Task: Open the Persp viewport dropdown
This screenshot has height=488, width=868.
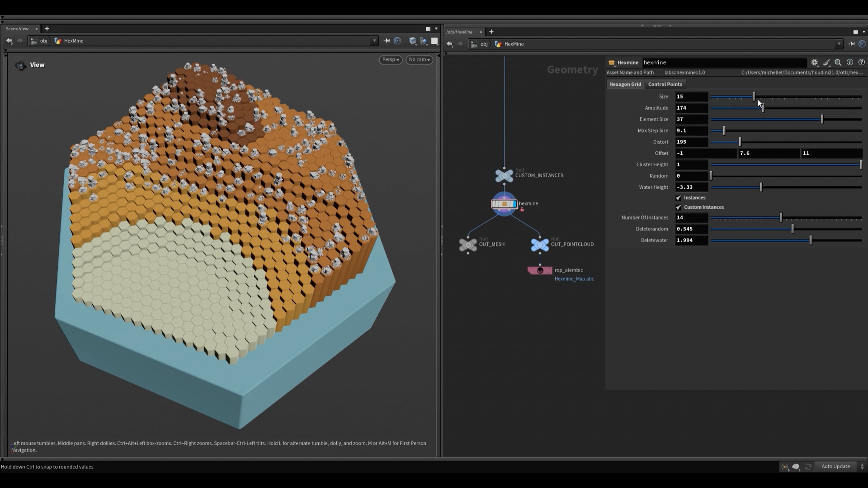Action: [390, 60]
